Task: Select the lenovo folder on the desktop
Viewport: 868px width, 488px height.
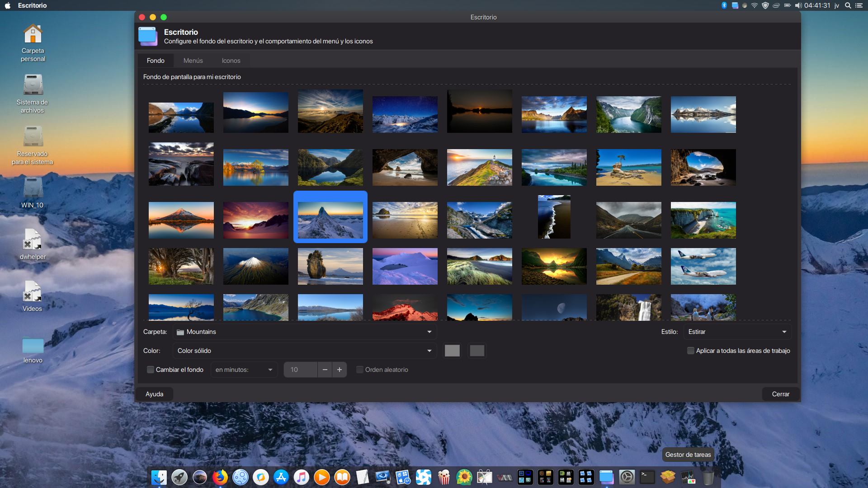Action: point(33,351)
